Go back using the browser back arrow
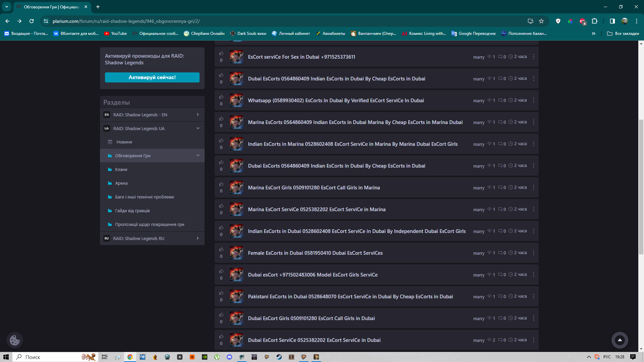Image resolution: width=644 pixels, height=362 pixels. pyautogui.click(x=7, y=21)
